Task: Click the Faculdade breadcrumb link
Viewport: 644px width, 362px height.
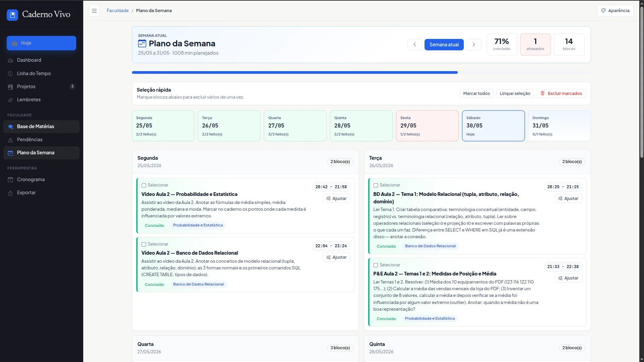Action: 117,11
